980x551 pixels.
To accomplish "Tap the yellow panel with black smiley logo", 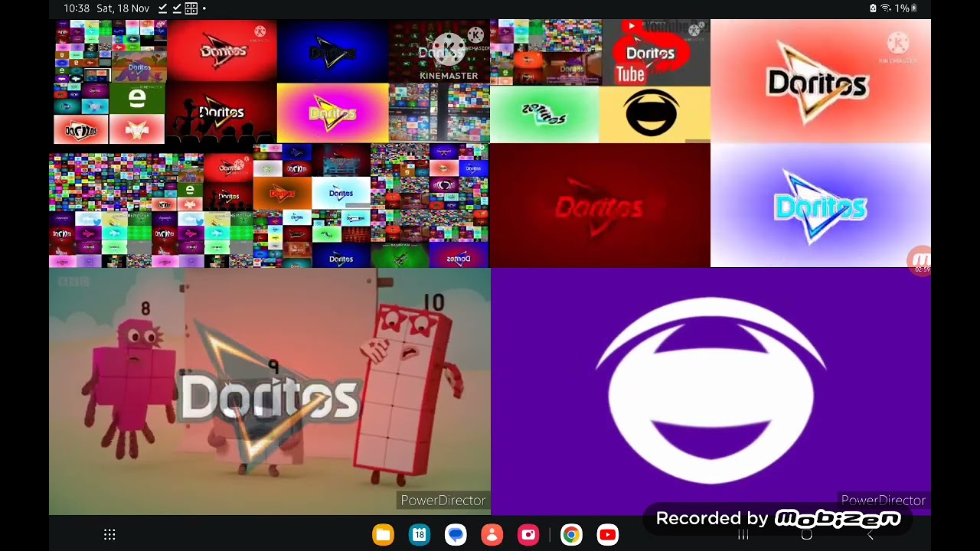I will (655, 114).
